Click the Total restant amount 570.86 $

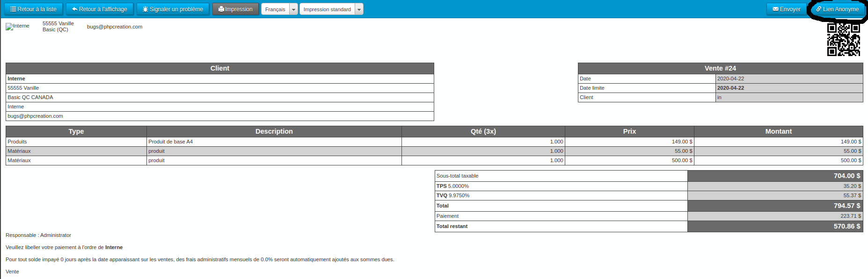846,226
